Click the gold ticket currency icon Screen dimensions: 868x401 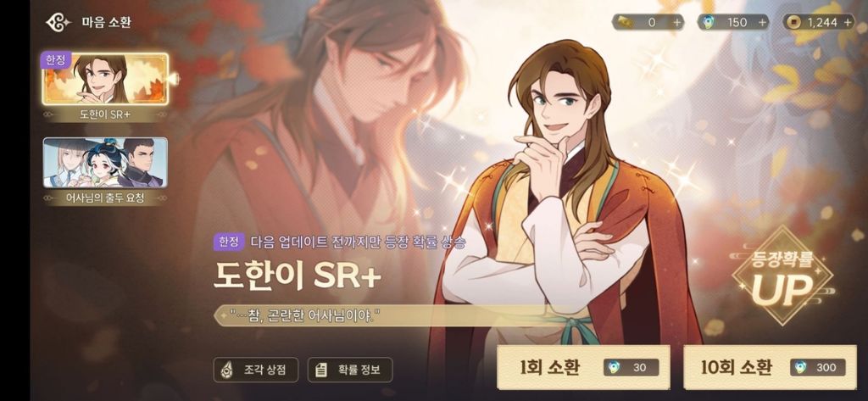[625, 22]
